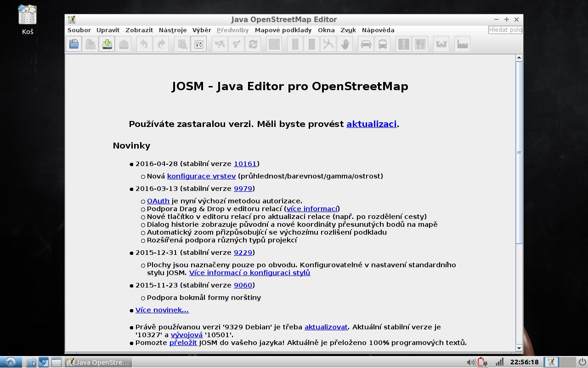The image size is (588, 368).
Task: Open the Mapové podklady menu
Action: pos(283,30)
